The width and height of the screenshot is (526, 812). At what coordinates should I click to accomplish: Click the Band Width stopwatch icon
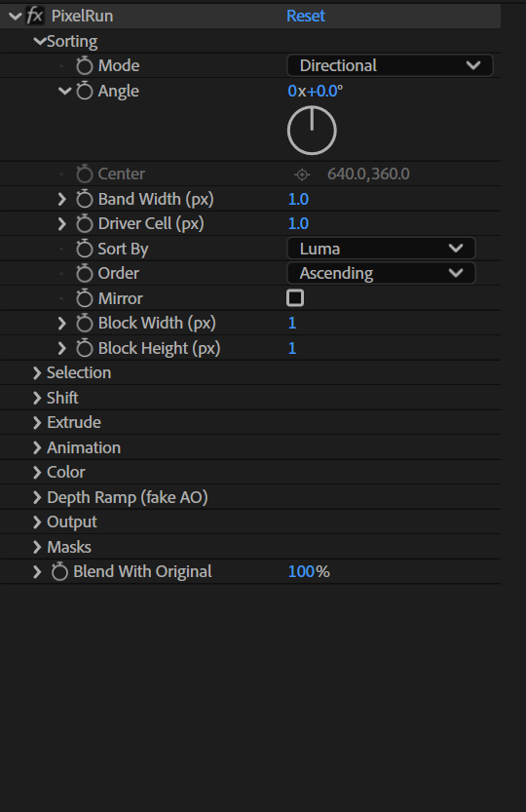pyautogui.click(x=85, y=199)
